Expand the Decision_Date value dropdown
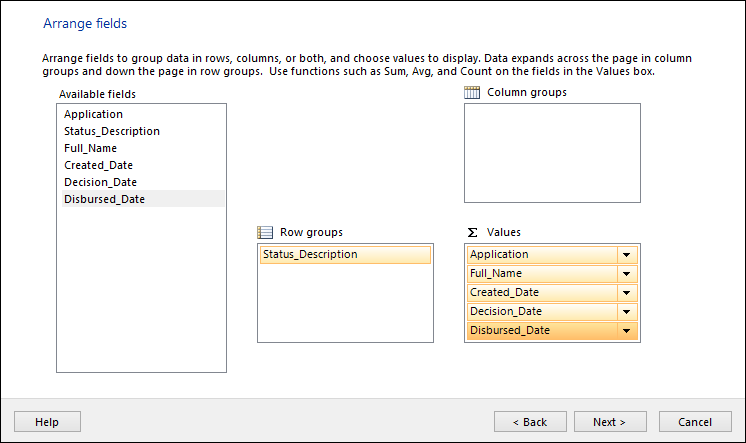This screenshot has width=746, height=443. click(627, 312)
